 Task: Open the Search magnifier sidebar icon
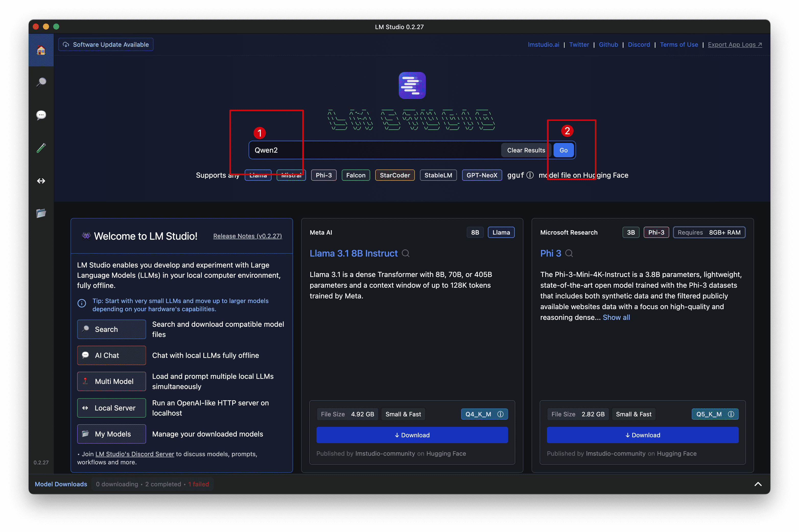click(x=41, y=82)
